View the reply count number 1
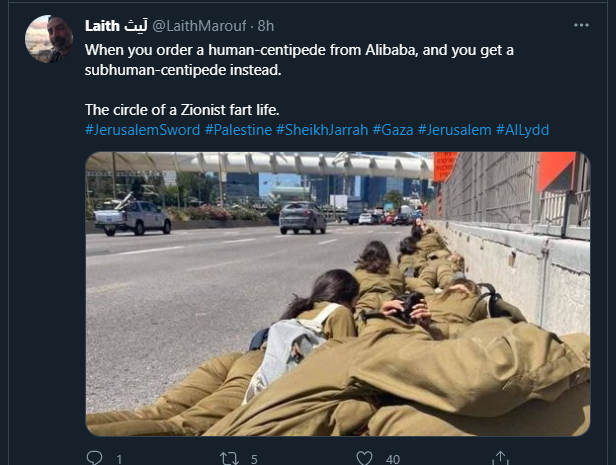 tap(119, 459)
